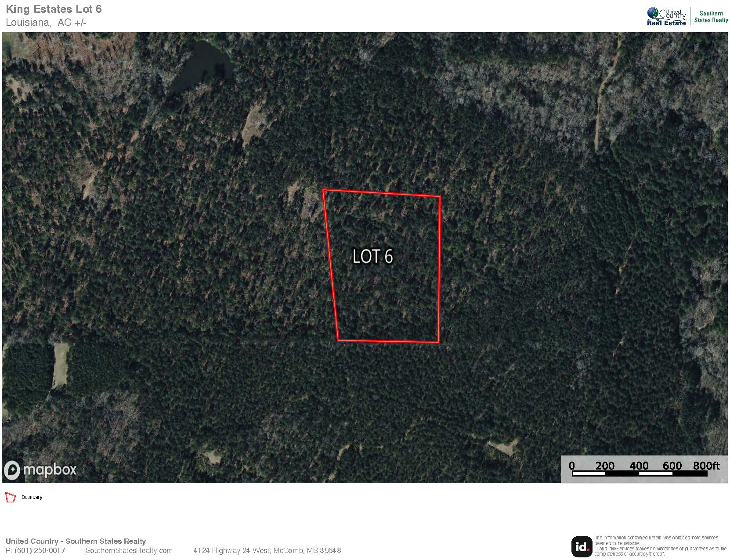Click the United Country Real Estate logo

[666, 16]
